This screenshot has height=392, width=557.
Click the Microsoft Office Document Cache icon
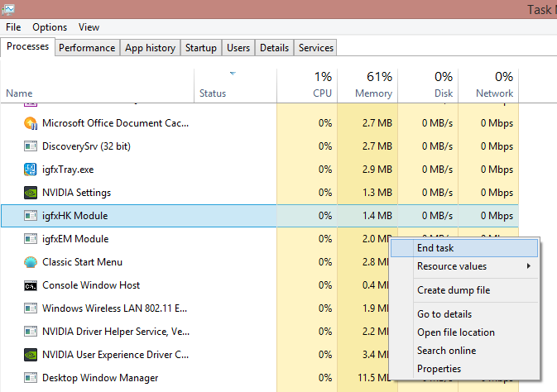[31, 123]
